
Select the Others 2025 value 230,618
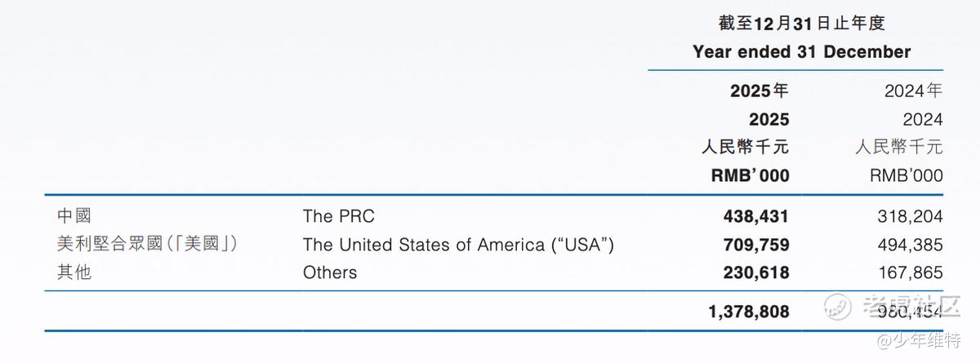pos(755,272)
